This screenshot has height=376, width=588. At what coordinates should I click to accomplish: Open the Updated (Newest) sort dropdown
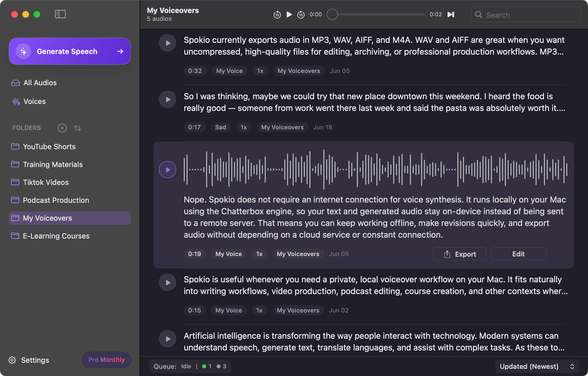pyautogui.click(x=537, y=367)
